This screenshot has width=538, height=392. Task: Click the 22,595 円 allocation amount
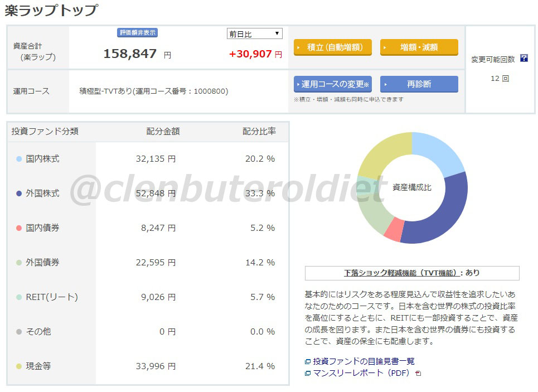coord(156,263)
